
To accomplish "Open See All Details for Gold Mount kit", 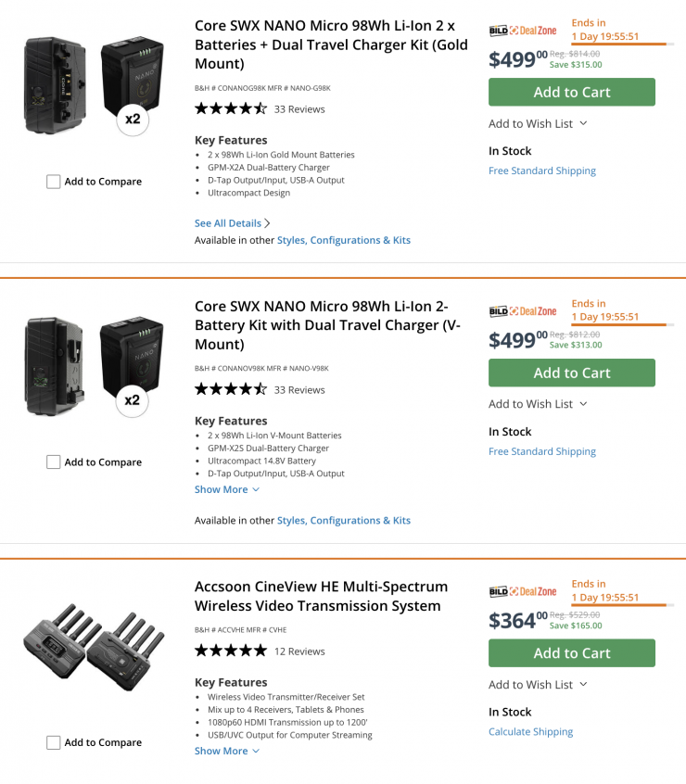I will pos(232,223).
